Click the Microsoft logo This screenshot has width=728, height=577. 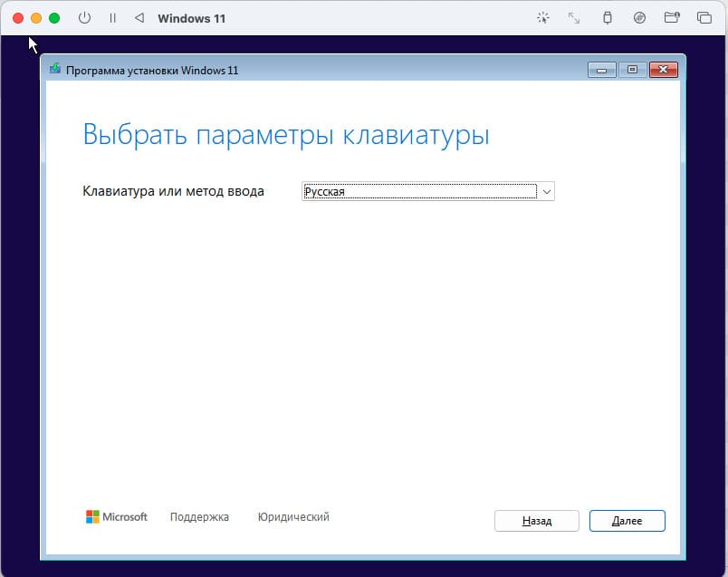tap(117, 517)
